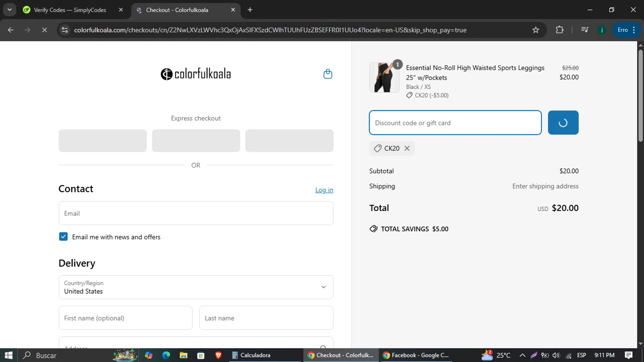Open the notification center icon

coord(629,355)
